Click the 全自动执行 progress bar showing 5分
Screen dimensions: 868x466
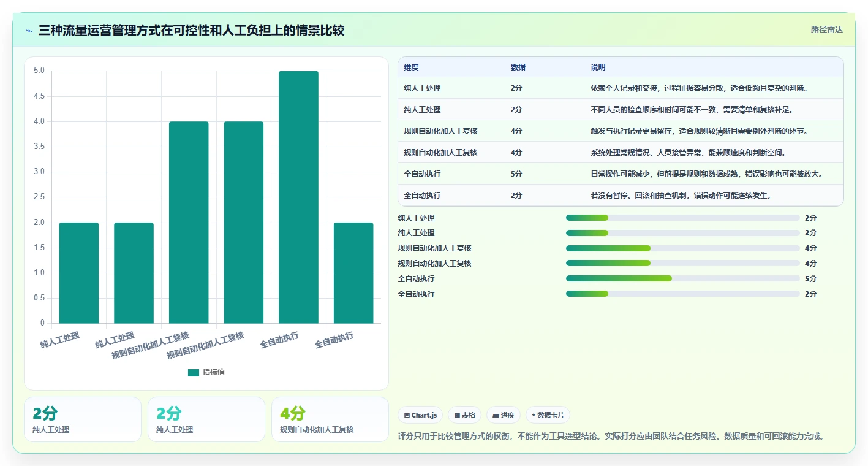pos(683,278)
